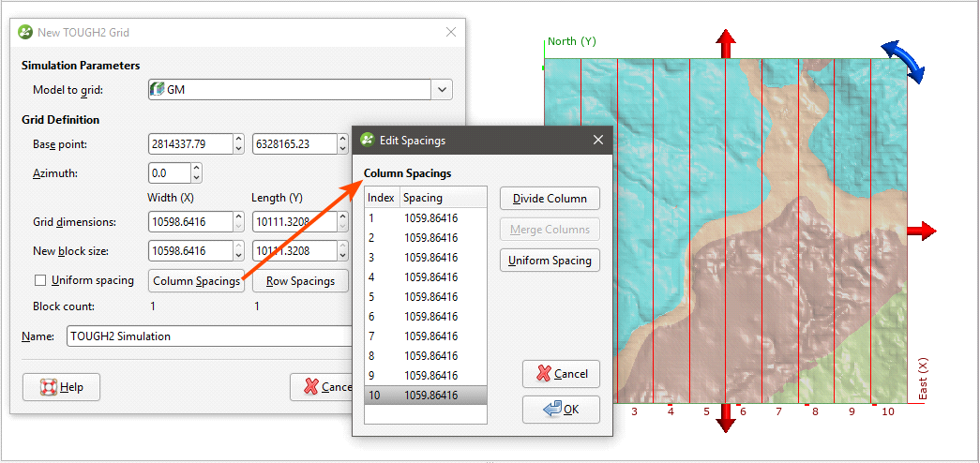The height and width of the screenshot is (463, 980).
Task: Select row 10 in Column Spacings list
Action: pyautogui.click(x=425, y=396)
